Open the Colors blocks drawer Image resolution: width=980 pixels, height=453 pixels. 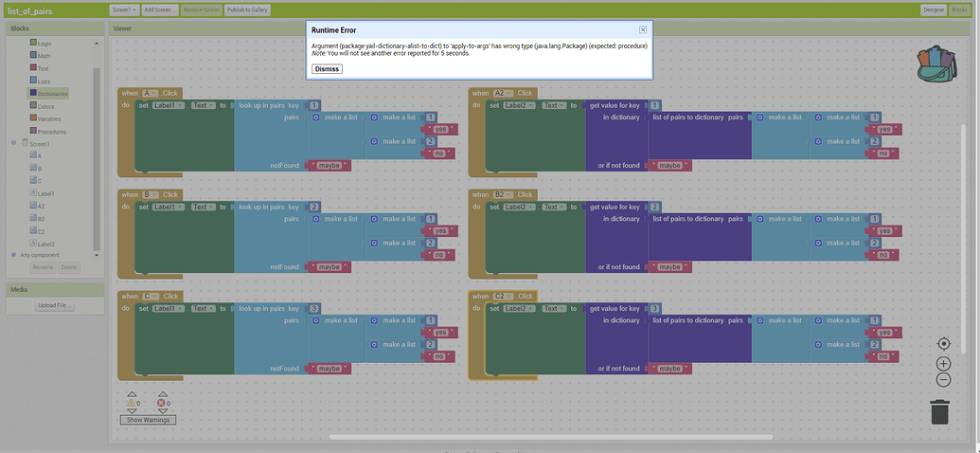click(x=45, y=106)
